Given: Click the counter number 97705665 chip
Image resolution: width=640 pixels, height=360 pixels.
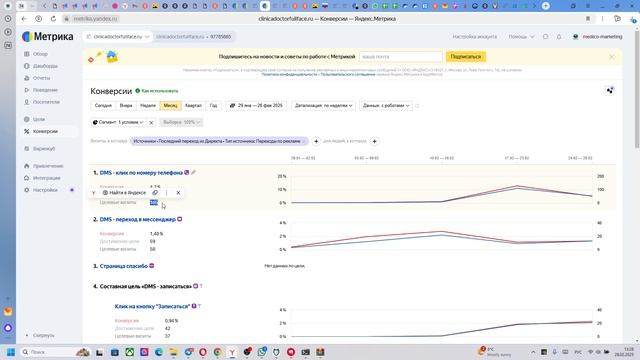Looking at the screenshot, I should pos(193,37).
